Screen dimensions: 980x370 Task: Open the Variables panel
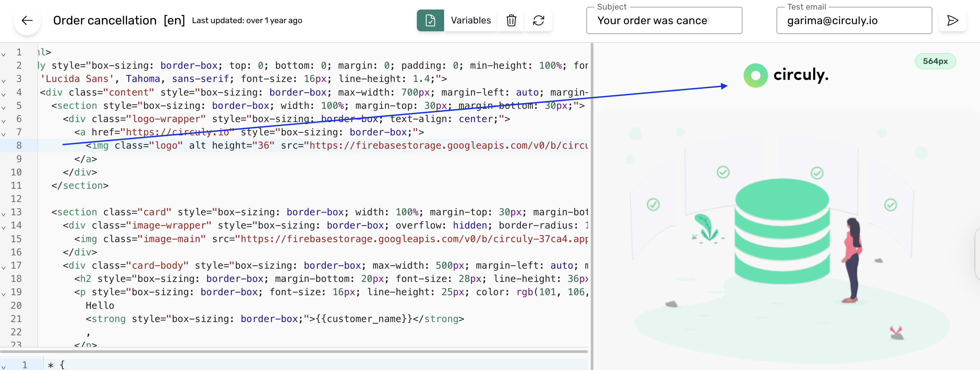click(471, 20)
